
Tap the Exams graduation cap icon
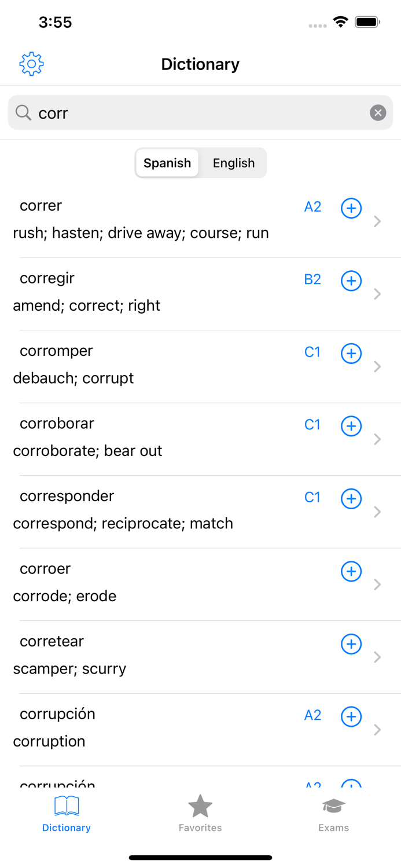click(334, 805)
